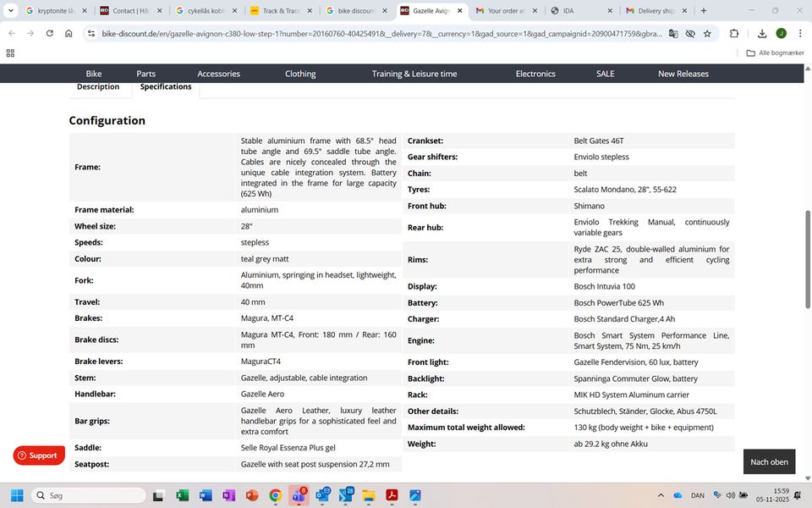This screenshot has width=812, height=508.
Task: Open the notification bell in system tray
Action: click(798, 495)
